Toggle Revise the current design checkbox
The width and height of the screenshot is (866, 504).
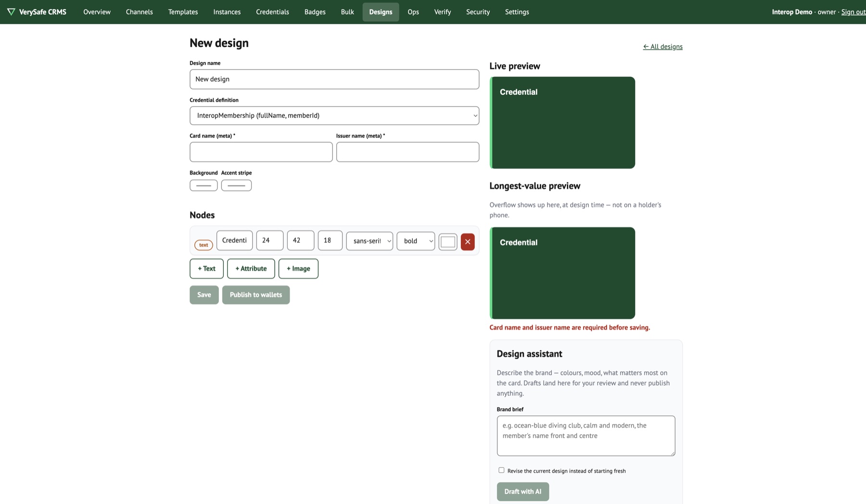coord(501,470)
